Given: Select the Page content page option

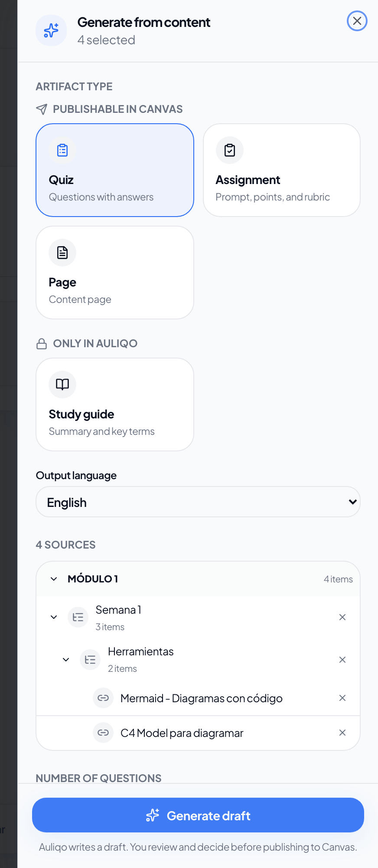Looking at the screenshot, I should 115,273.
